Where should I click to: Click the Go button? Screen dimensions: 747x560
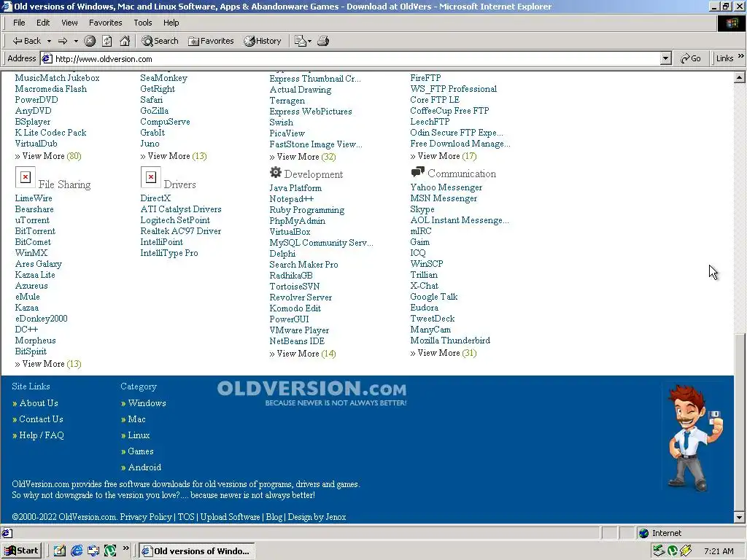point(691,58)
